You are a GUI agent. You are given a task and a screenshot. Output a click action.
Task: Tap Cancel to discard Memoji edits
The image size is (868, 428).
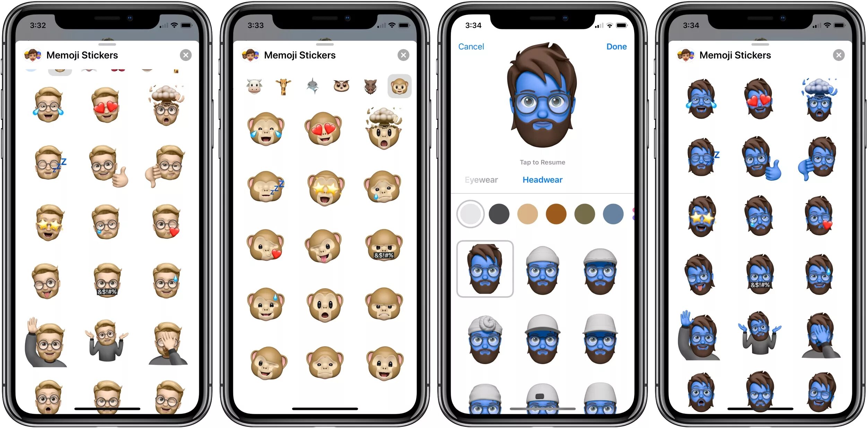click(470, 46)
